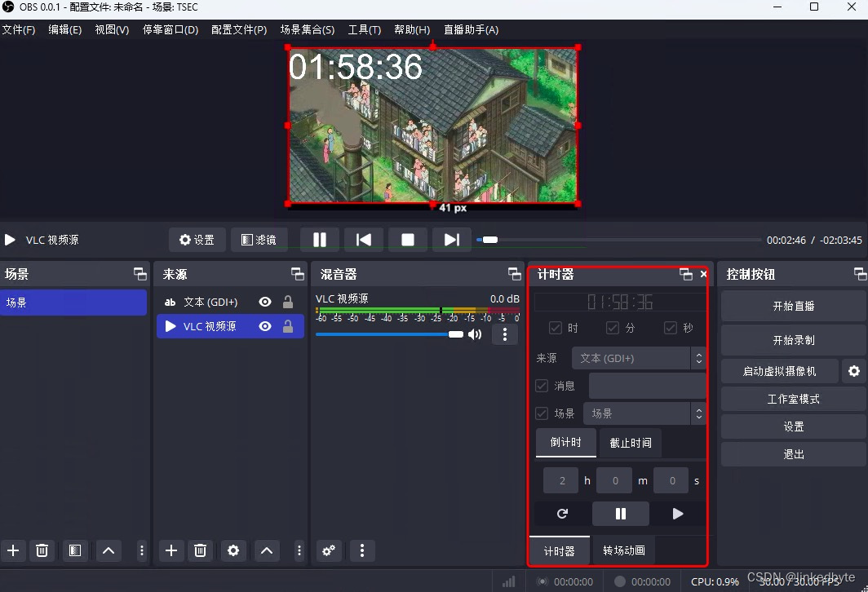Pause the VLC media playback

tap(320, 240)
